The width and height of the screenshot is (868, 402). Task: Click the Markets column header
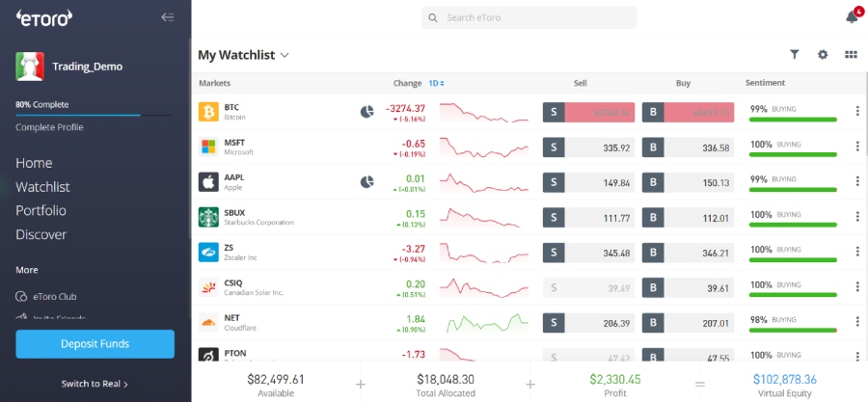pos(215,83)
